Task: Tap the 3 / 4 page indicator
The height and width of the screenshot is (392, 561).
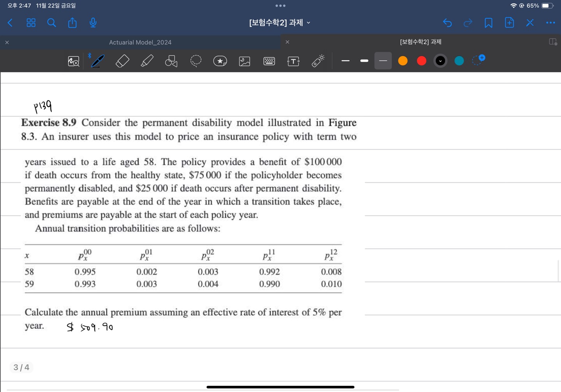Action: tap(21, 367)
